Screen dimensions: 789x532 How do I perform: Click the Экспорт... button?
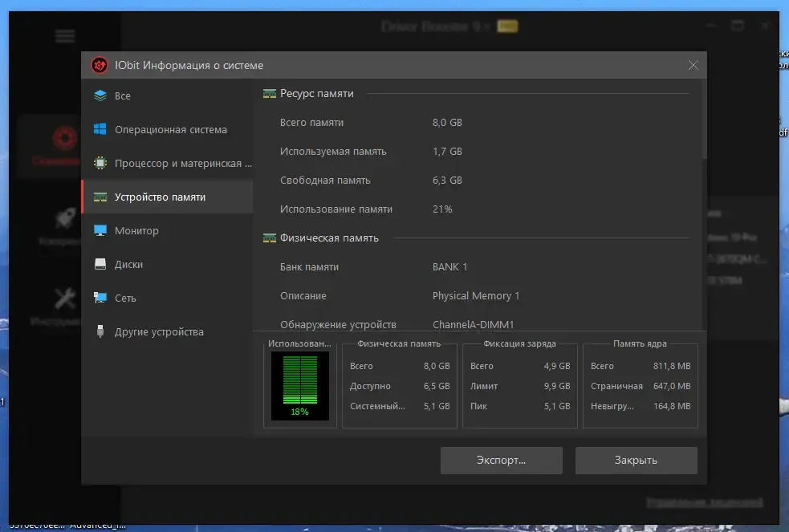(501, 460)
